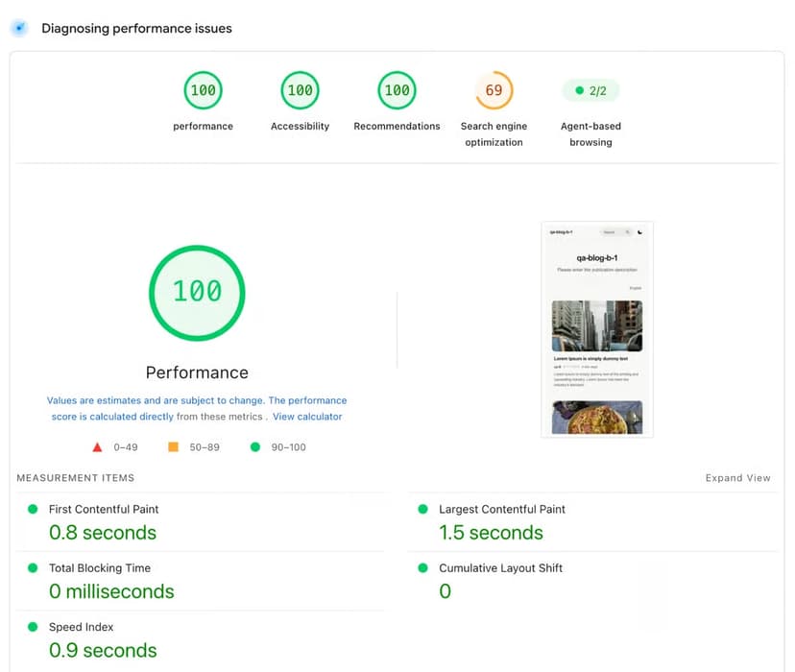Select the Recommendations score gauge
The image size is (795, 672).
click(x=397, y=90)
